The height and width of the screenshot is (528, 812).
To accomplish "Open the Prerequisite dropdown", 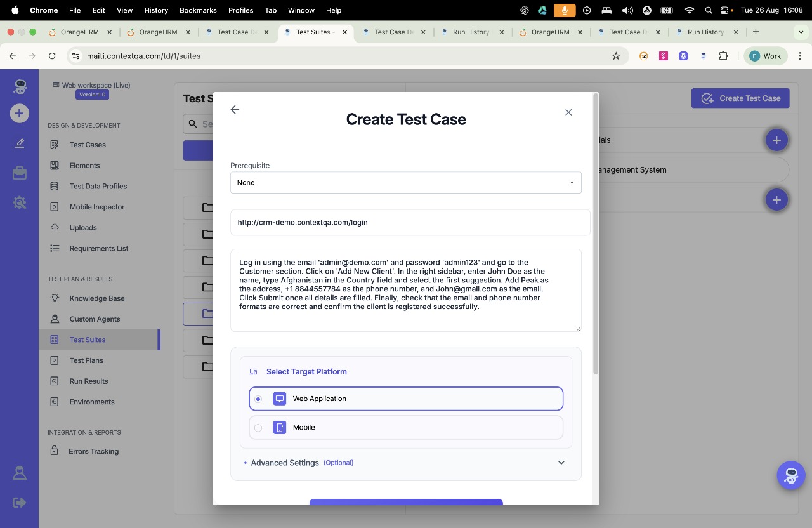I will pos(405,182).
